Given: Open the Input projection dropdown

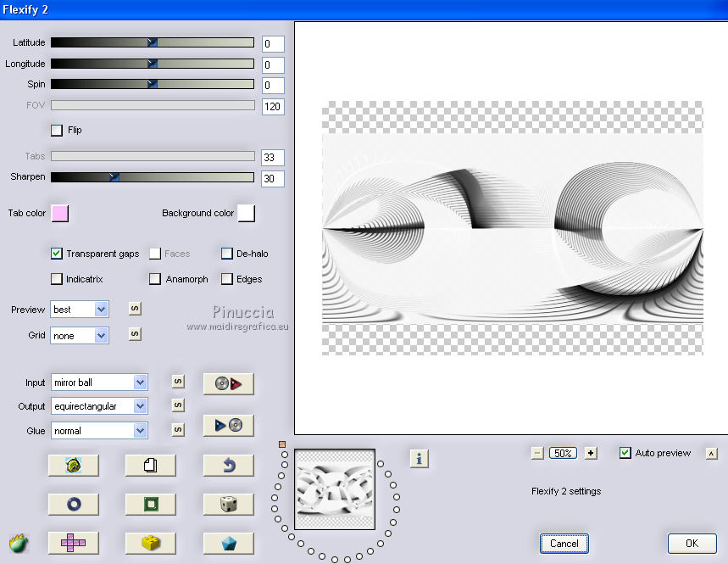Looking at the screenshot, I should click(x=99, y=383).
